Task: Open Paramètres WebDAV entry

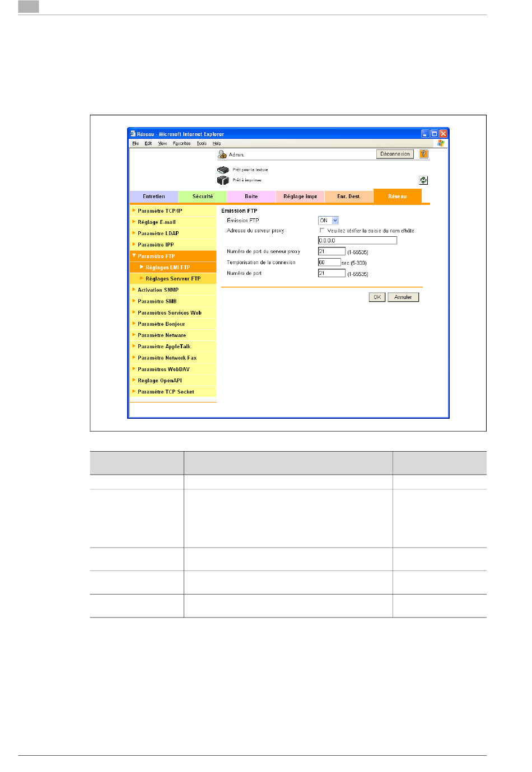Action: [x=173, y=369]
